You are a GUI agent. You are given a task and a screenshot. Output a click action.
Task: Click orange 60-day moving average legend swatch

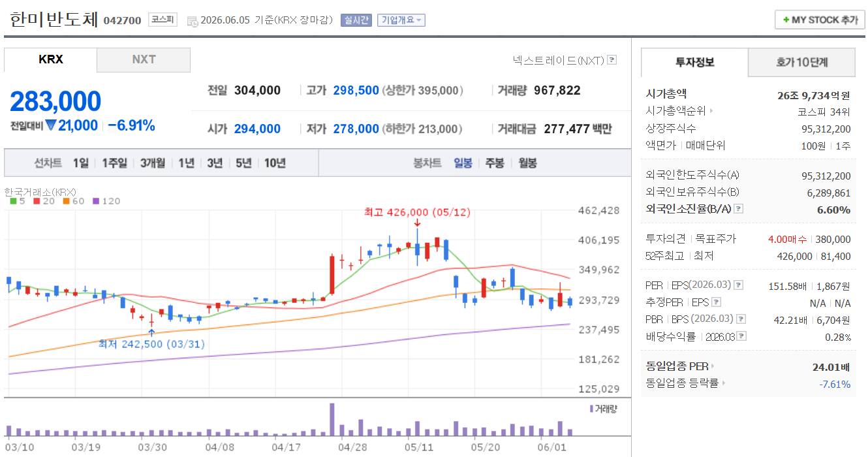pyautogui.click(x=67, y=201)
